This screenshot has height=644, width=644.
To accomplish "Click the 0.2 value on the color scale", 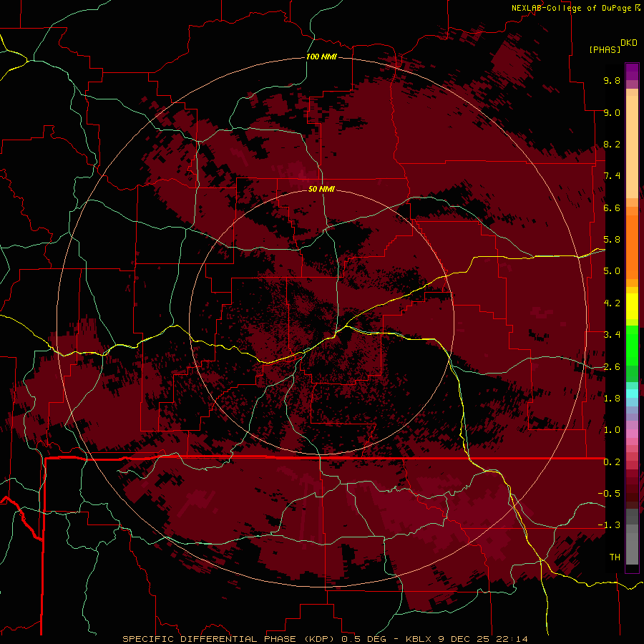I will (612, 462).
